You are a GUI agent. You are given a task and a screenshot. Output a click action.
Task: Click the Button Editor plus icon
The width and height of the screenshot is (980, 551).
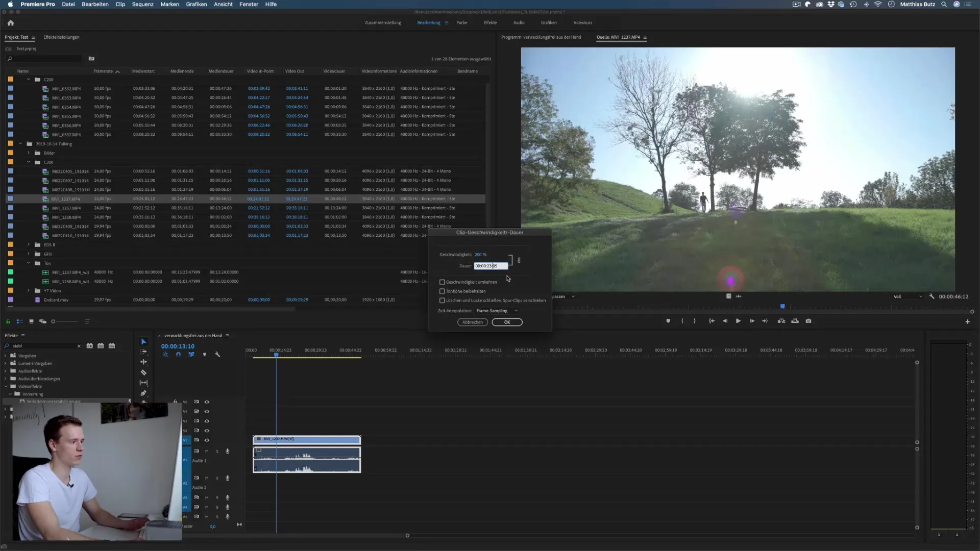coord(967,321)
